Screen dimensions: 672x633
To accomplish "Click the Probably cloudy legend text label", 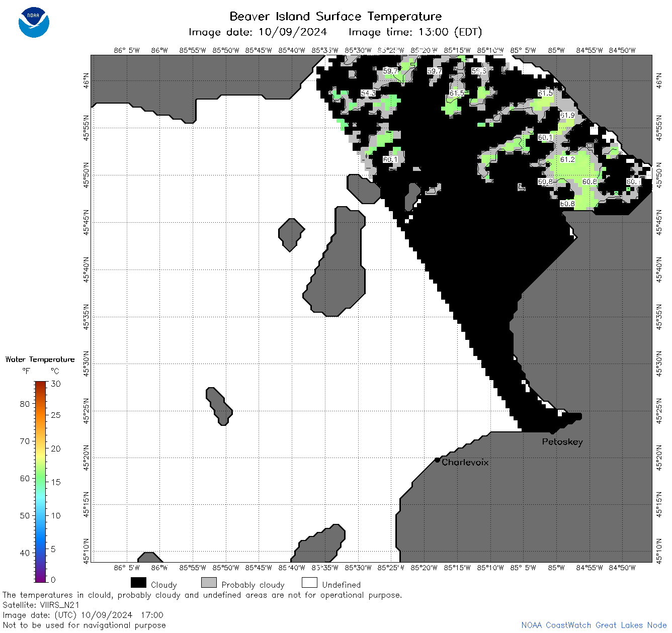I will click(253, 585).
